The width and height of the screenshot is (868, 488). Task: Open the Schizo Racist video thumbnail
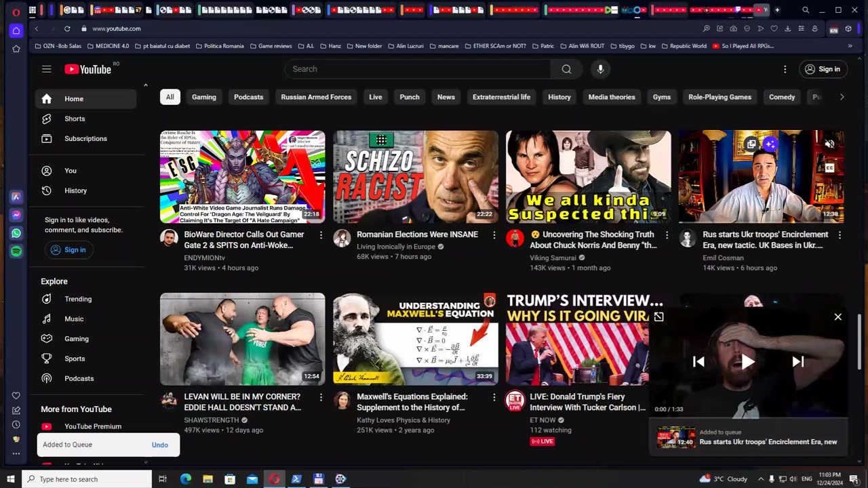click(x=416, y=177)
